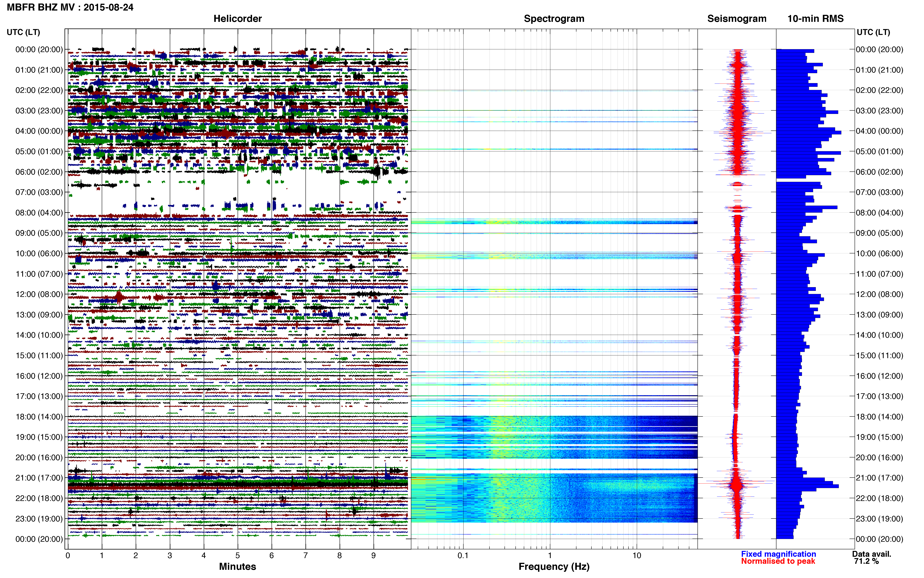
Task: Click the right '19:00 (15:00)' time label
Action: tap(879, 437)
